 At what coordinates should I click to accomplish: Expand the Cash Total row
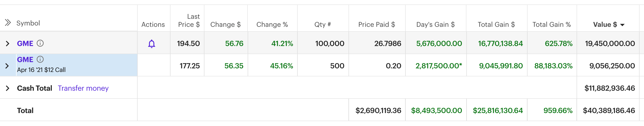8,88
